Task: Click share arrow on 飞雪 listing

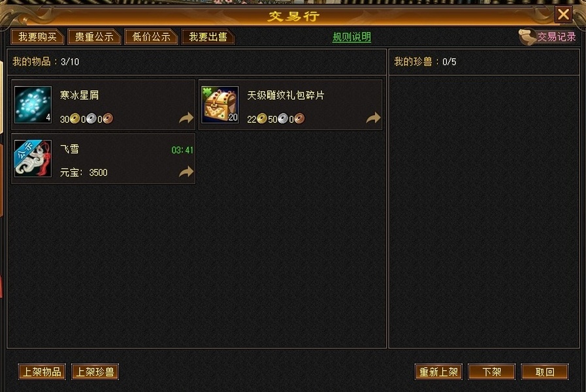Action: pyautogui.click(x=186, y=172)
